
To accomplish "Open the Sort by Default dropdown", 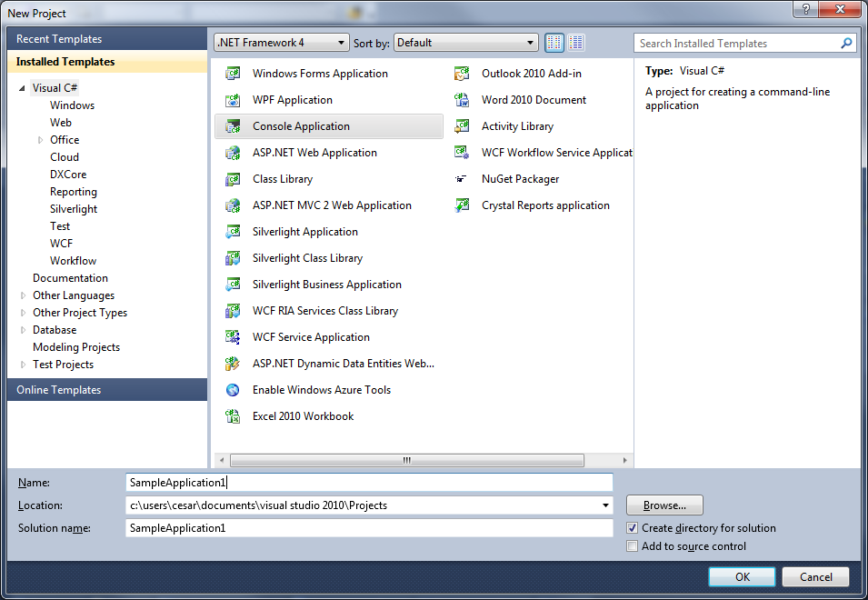I will tap(465, 43).
